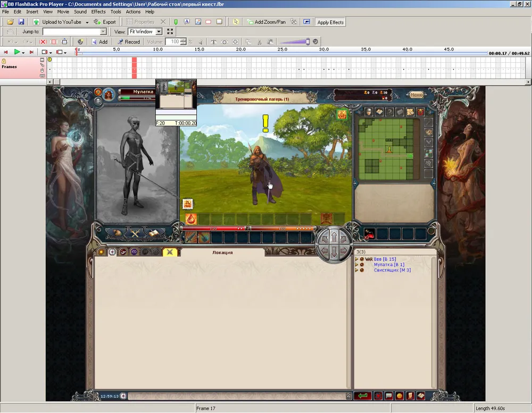532x413 pixels.
Task: Open the Jump to dropdown
Action: 103,32
